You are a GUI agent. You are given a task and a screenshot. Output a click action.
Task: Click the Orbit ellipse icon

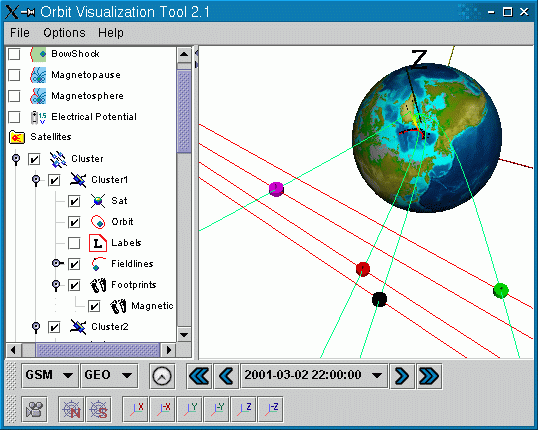pyautogui.click(x=98, y=222)
